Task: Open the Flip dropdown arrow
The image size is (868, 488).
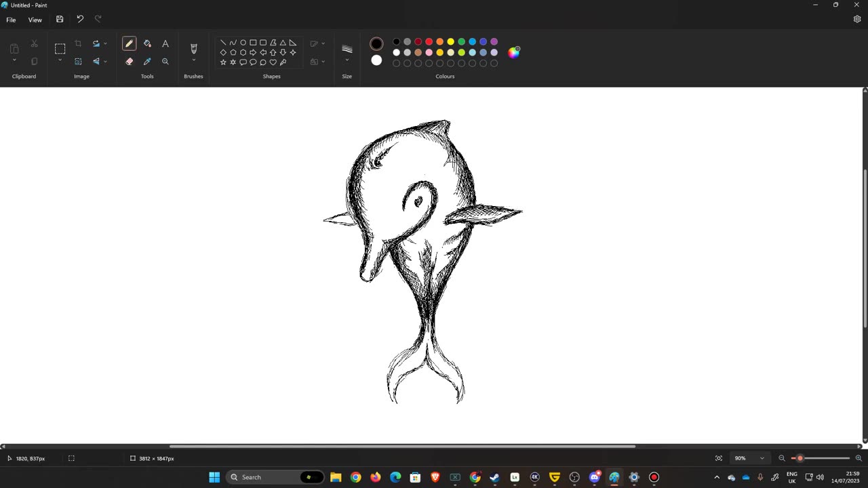Action: point(105,61)
